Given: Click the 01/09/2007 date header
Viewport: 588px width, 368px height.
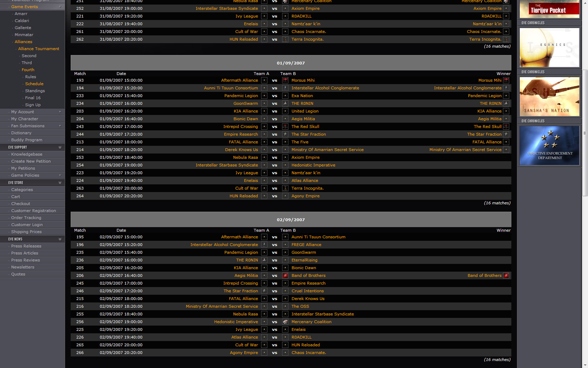Looking at the screenshot, I should [x=291, y=63].
